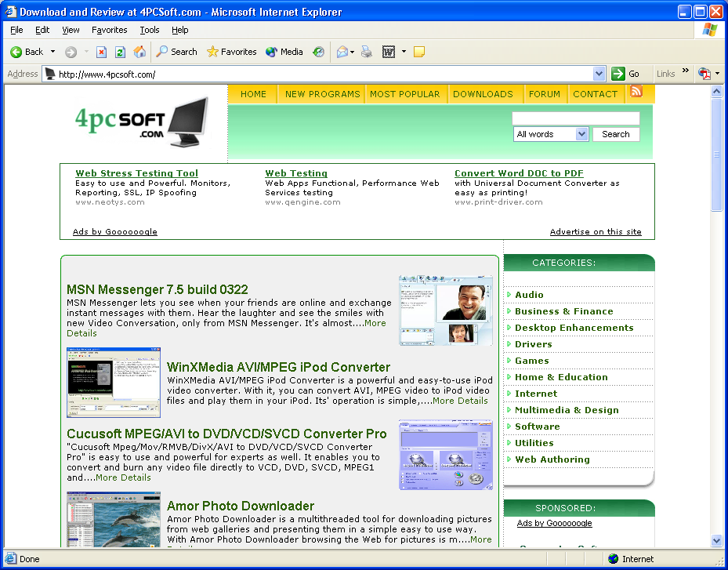Refresh the page using green arrows icon
Viewport: 728px width, 570px height.
coord(120,52)
